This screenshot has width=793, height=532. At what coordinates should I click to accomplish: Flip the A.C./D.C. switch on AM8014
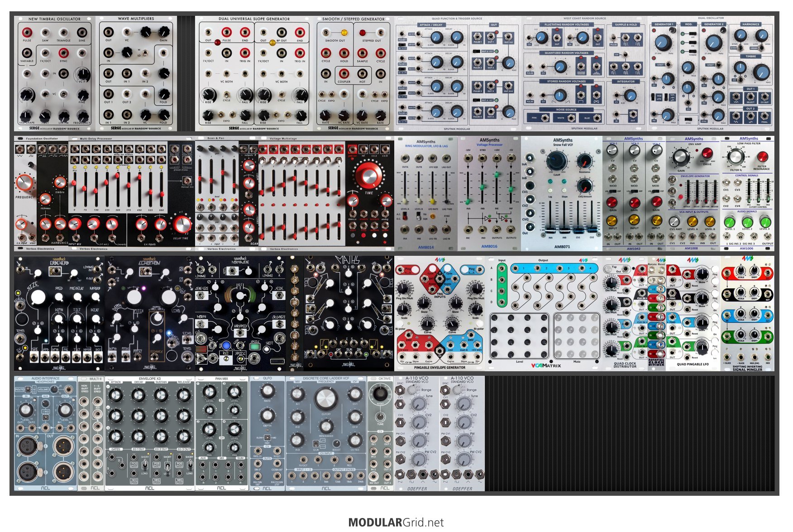click(405, 216)
